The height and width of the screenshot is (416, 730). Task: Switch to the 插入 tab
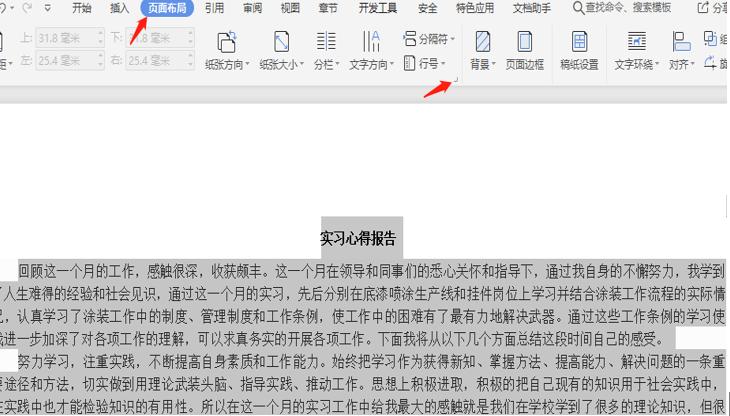(120, 8)
